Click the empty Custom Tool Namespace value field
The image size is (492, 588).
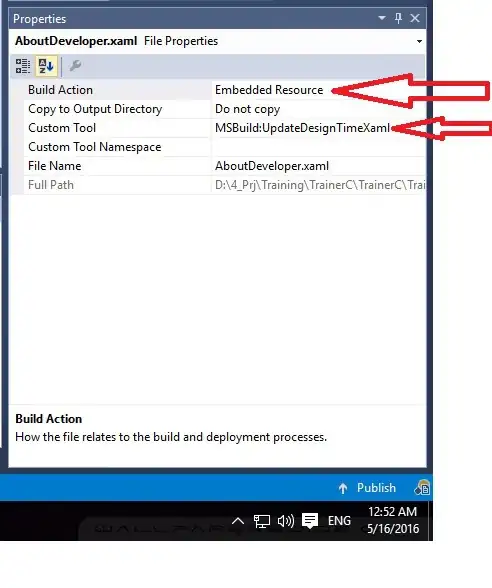[x=319, y=147]
